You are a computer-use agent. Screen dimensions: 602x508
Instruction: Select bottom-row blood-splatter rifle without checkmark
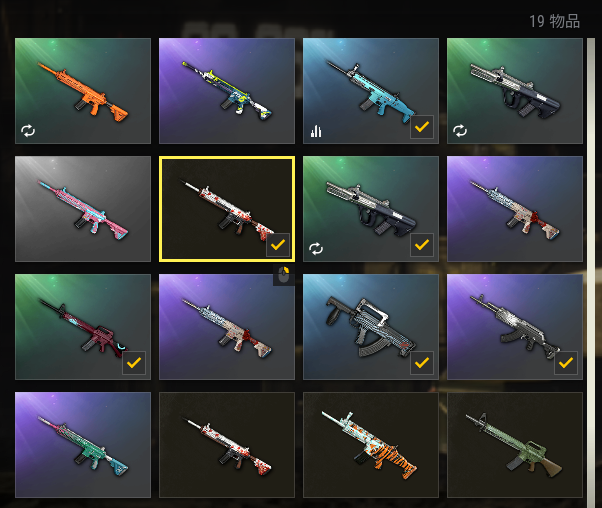click(227, 445)
